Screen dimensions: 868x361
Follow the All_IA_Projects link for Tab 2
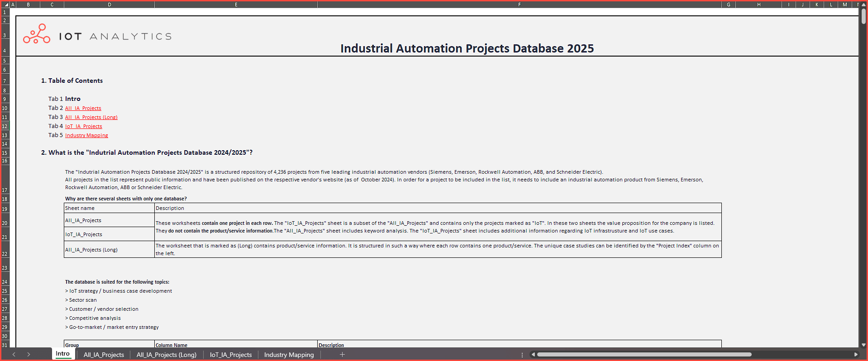tap(83, 108)
